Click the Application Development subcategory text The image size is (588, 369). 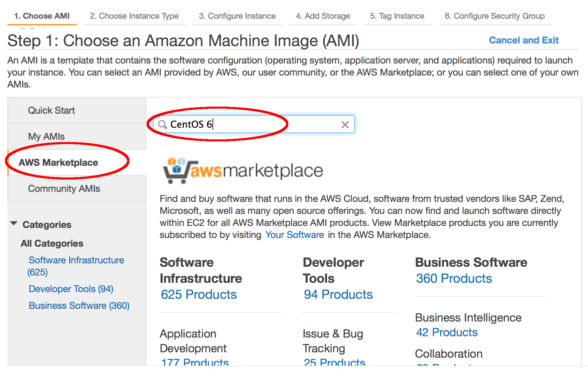[193, 341]
